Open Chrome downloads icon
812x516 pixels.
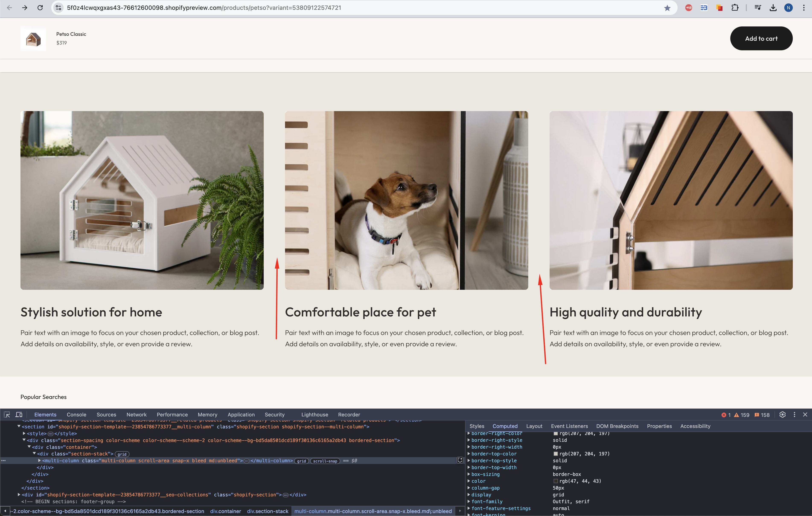[773, 8]
